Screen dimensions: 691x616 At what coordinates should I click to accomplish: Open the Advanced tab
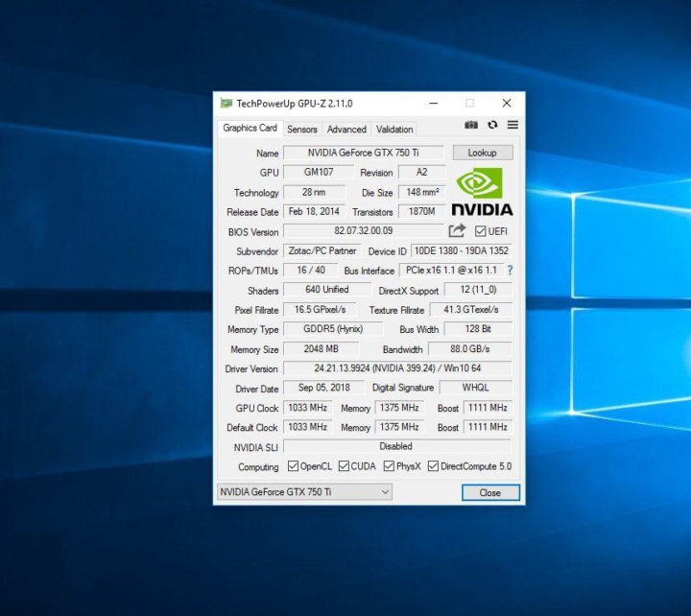346,130
